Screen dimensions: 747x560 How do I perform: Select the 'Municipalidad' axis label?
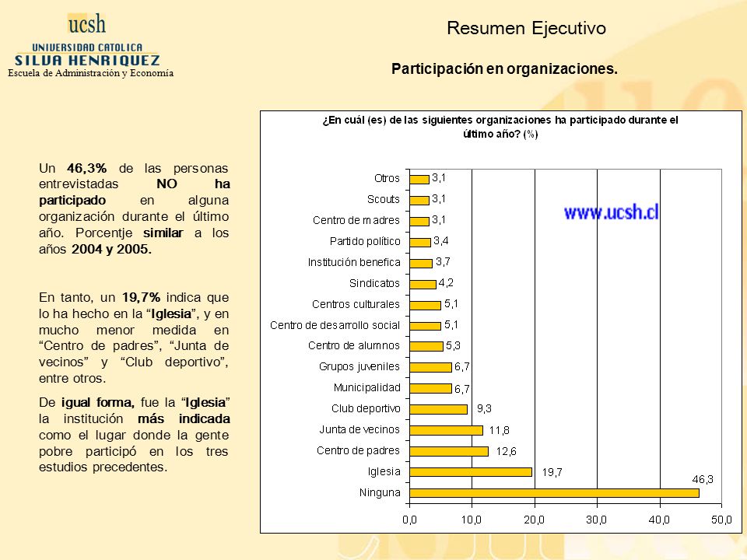(x=366, y=387)
